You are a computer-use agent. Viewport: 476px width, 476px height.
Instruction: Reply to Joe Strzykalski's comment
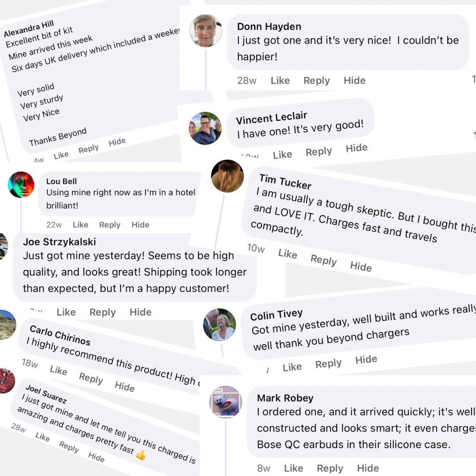[x=102, y=312]
